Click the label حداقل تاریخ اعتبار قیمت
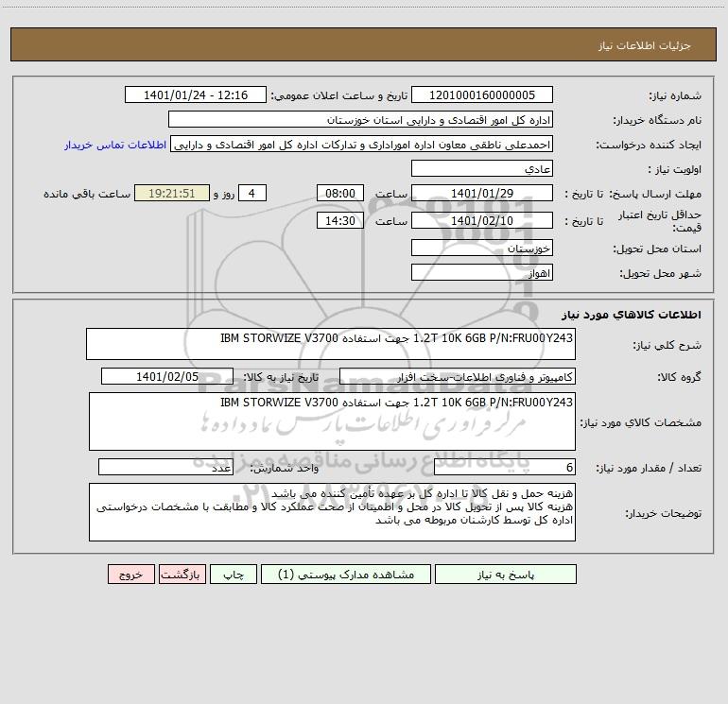 [x=659, y=221]
